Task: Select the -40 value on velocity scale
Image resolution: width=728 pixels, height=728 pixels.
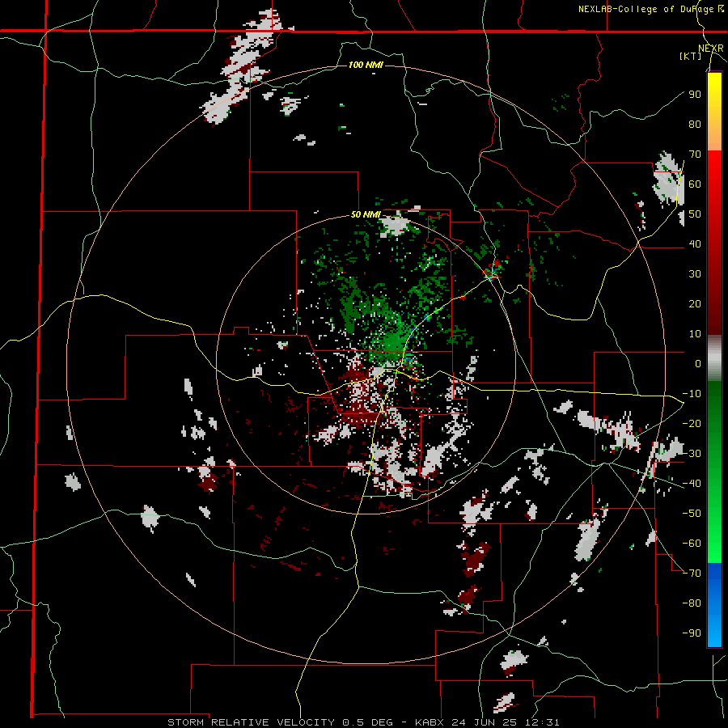Action: (x=692, y=484)
